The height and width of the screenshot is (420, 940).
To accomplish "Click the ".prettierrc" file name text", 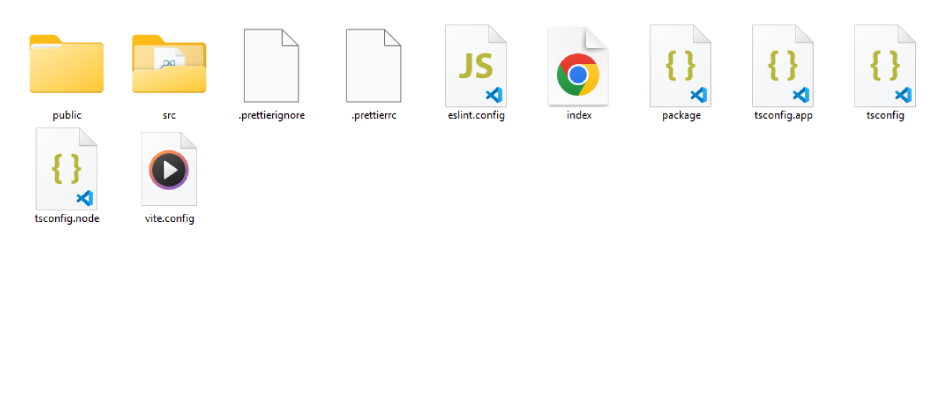I will click(x=373, y=115).
